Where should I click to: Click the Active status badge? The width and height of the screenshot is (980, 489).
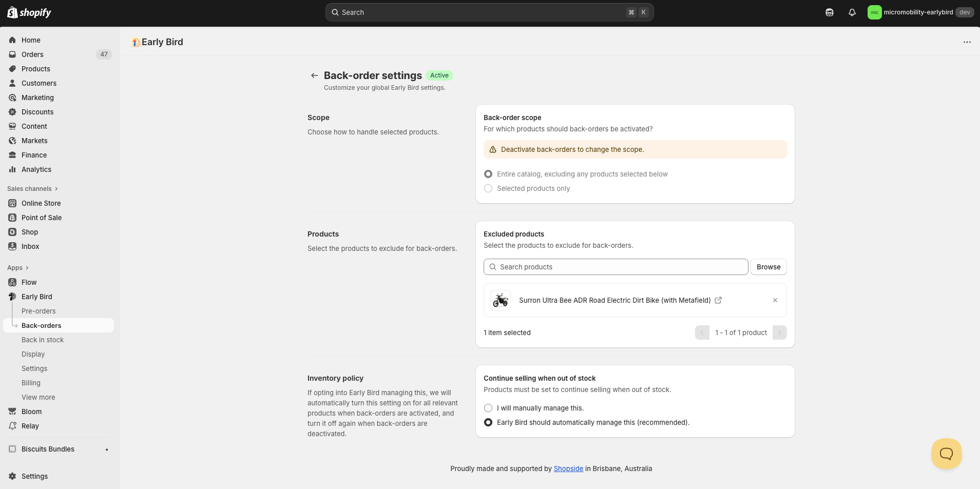[x=439, y=75]
